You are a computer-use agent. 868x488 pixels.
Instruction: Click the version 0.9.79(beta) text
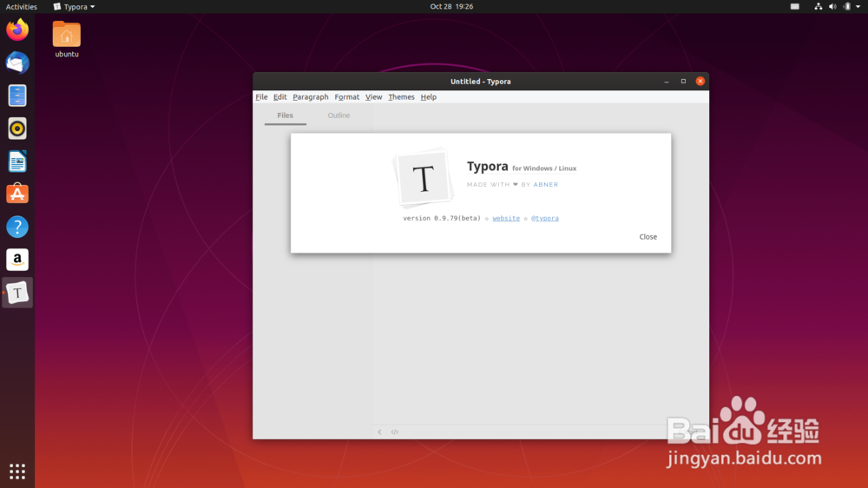(x=442, y=218)
